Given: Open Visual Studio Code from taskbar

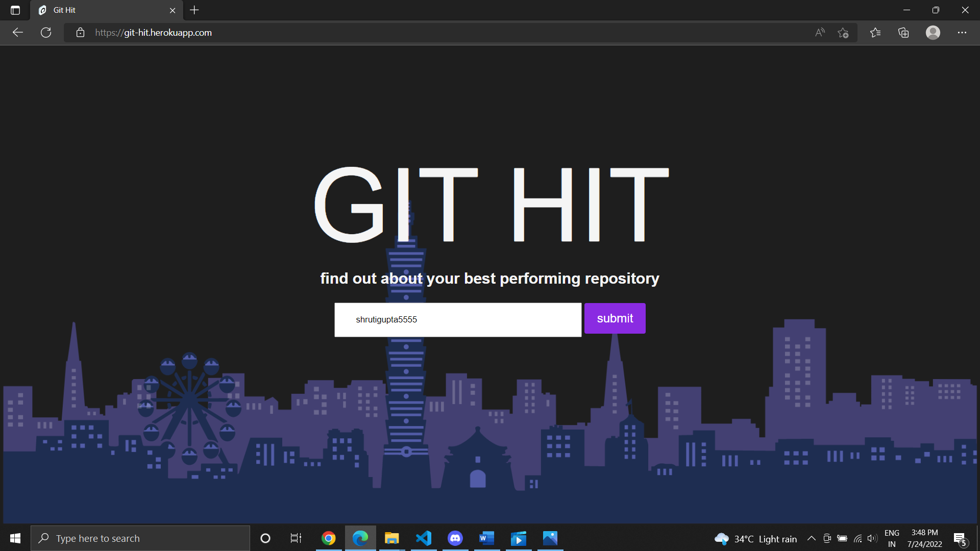Looking at the screenshot, I should point(424,538).
